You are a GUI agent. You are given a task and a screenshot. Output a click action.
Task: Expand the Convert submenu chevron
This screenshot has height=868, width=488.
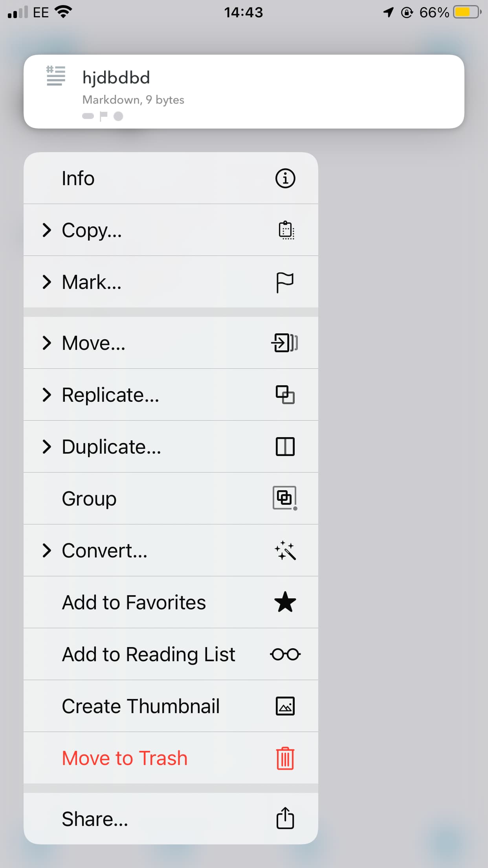tap(47, 550)
